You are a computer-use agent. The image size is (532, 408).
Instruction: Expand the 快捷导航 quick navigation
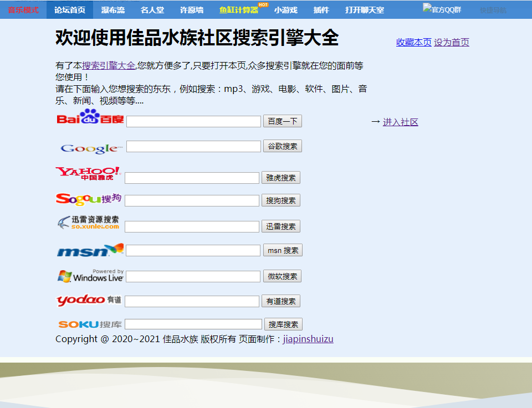493,10
